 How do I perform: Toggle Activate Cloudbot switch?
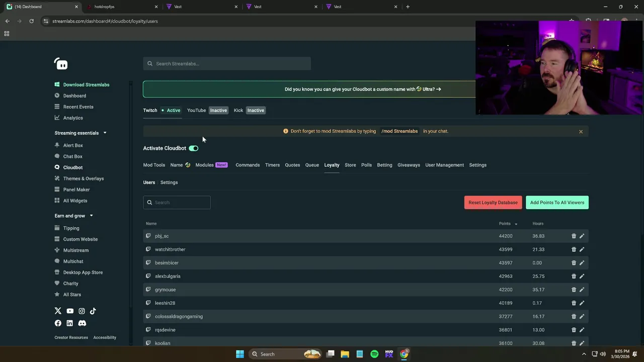coord(194,148)
